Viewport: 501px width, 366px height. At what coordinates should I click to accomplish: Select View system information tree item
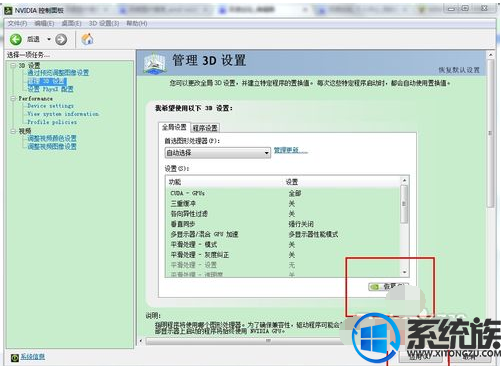[x=63, y=114]
